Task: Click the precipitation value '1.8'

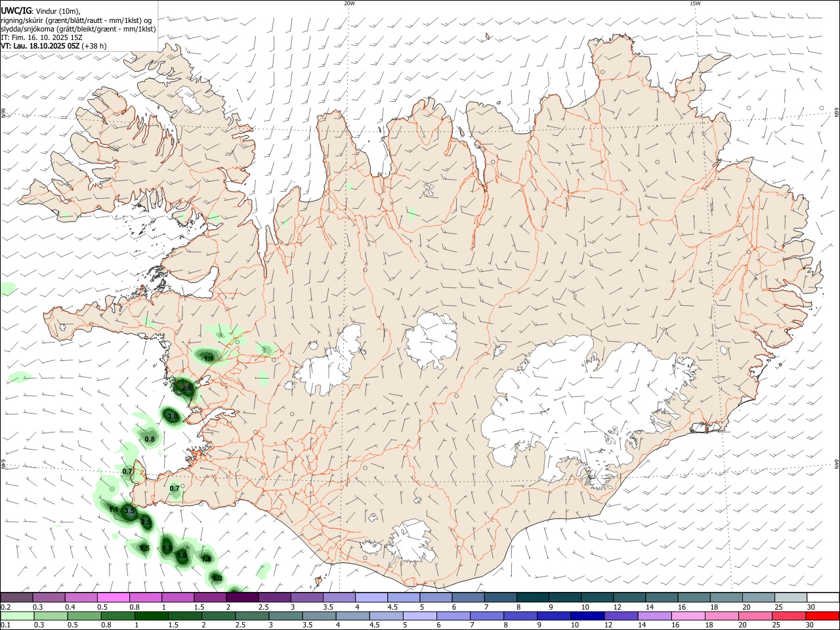Action: (206, 559)
